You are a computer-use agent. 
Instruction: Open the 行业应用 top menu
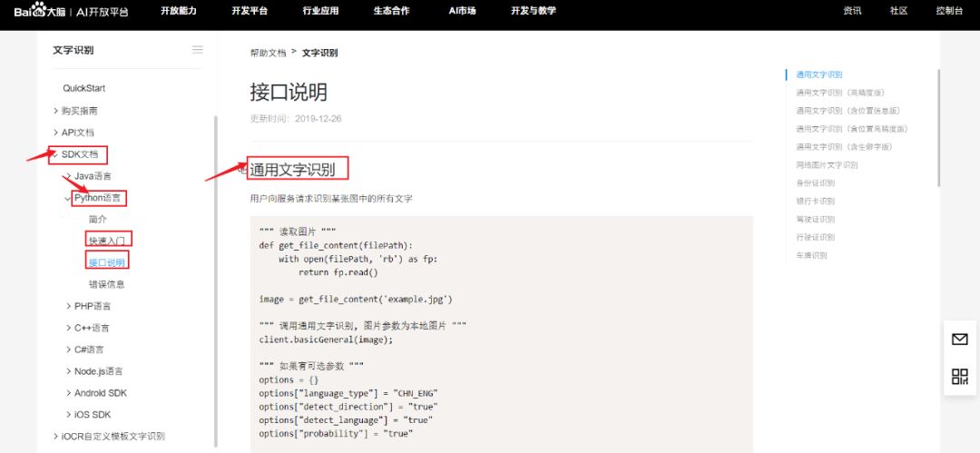click(320, 11)
